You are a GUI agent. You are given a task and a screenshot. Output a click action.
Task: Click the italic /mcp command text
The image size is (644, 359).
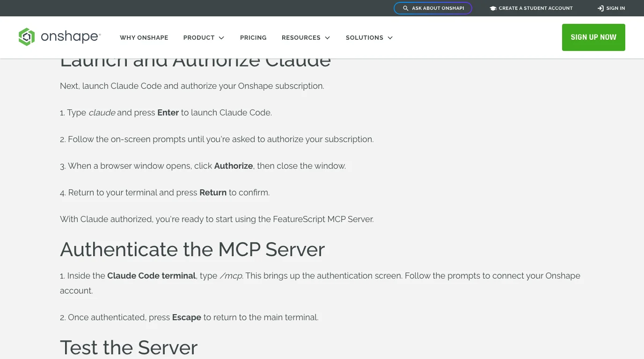[231, 276]
